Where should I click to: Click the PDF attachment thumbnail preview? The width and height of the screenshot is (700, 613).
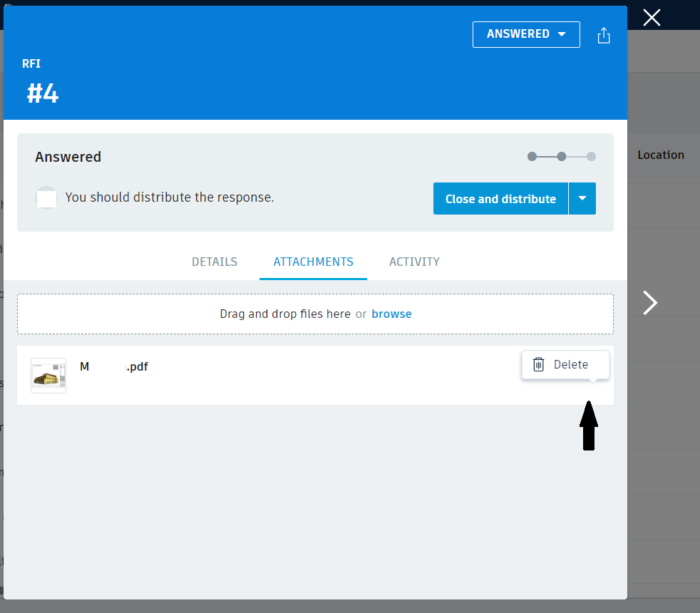(x=48, y=375)
